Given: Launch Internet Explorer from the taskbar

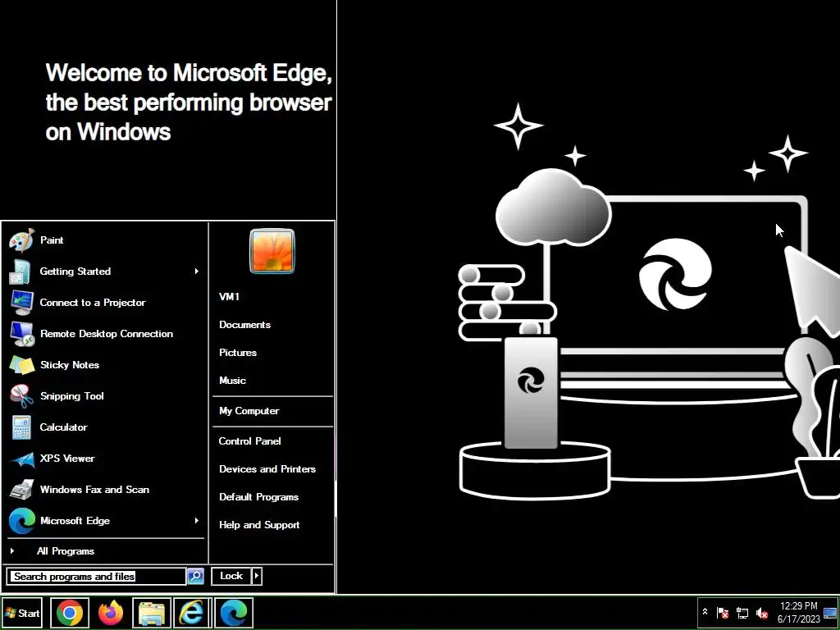Looking at the screenshot, I should (x=192, y=613).
